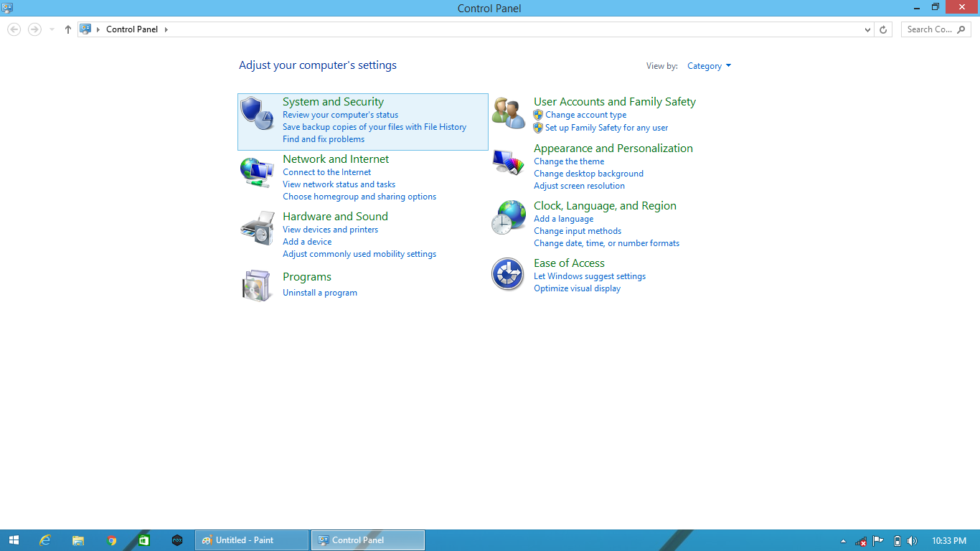Screen dimensions: 980x551
Task: Open the Action Center flag icon
Action: (x=878, y=541)
